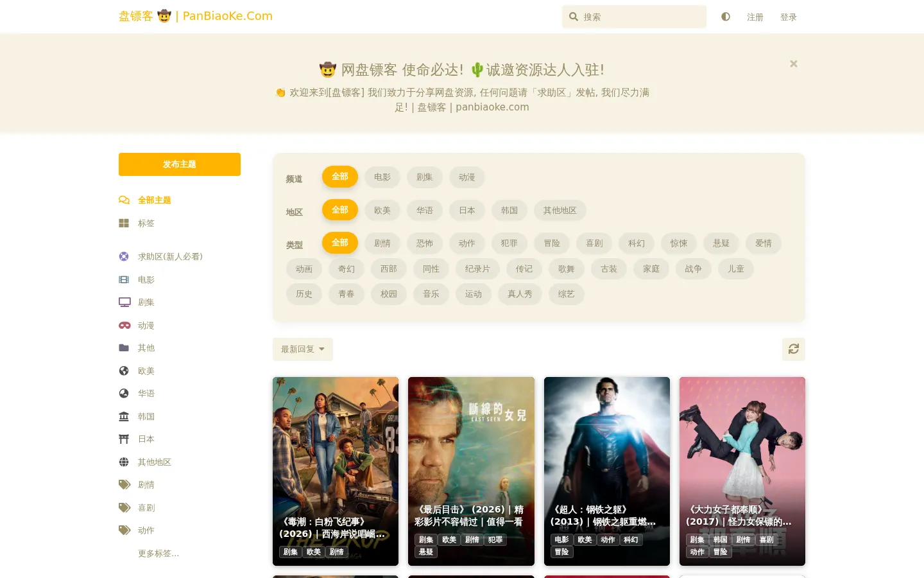This screenshot has height=578, width=924.
Task: Select 日本 in the 地区 filter
Action: point(467,211)
